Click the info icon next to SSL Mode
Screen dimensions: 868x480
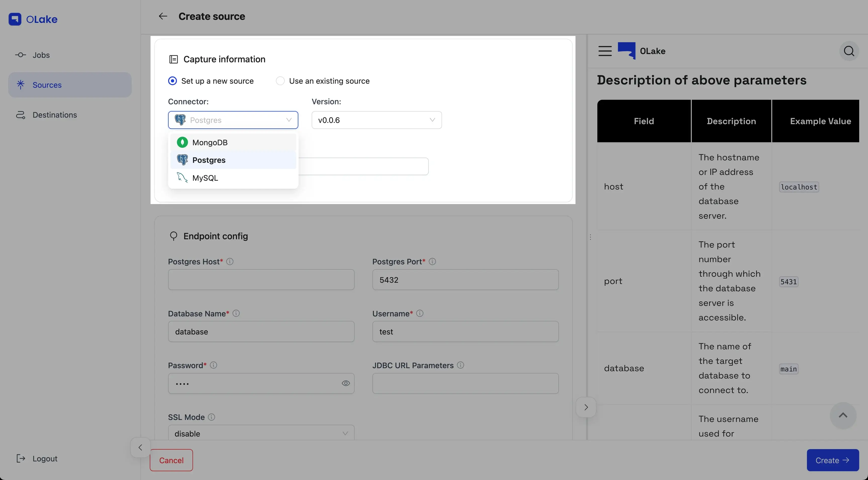(x=212, y=417)
